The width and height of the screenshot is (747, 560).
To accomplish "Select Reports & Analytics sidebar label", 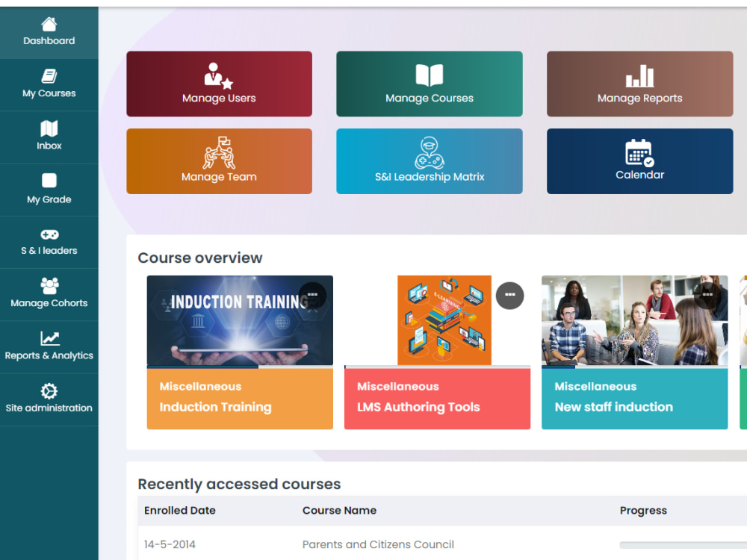I will click(49, 355).
